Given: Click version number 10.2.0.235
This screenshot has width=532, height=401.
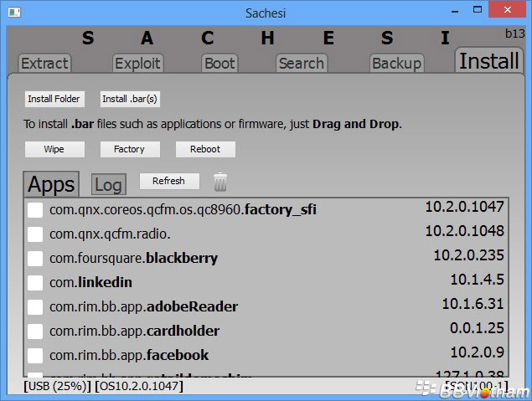Looking at the screenshot, I should pos(469,255).
